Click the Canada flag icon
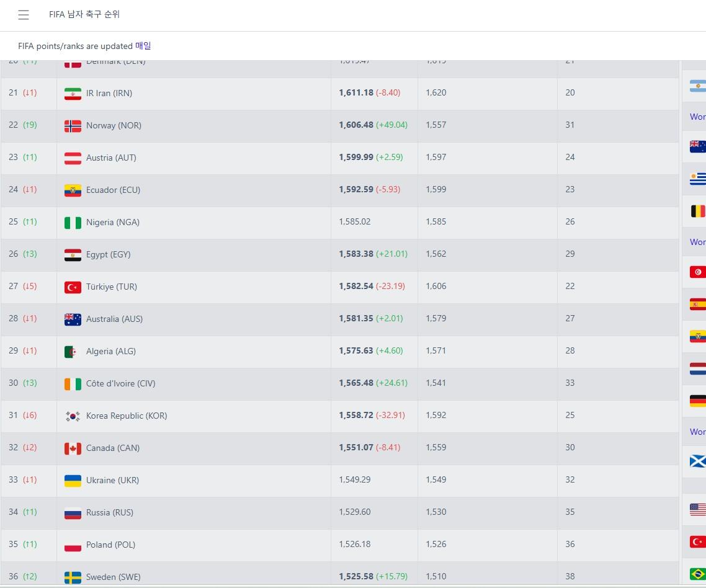 coord(73,448)
